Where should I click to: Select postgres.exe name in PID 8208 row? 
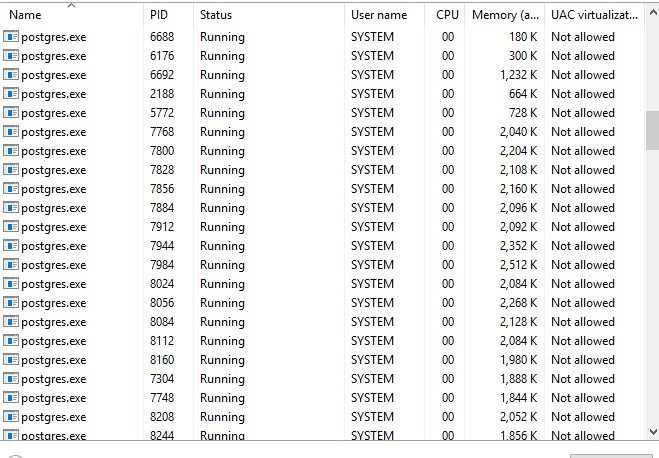(54, 417)
